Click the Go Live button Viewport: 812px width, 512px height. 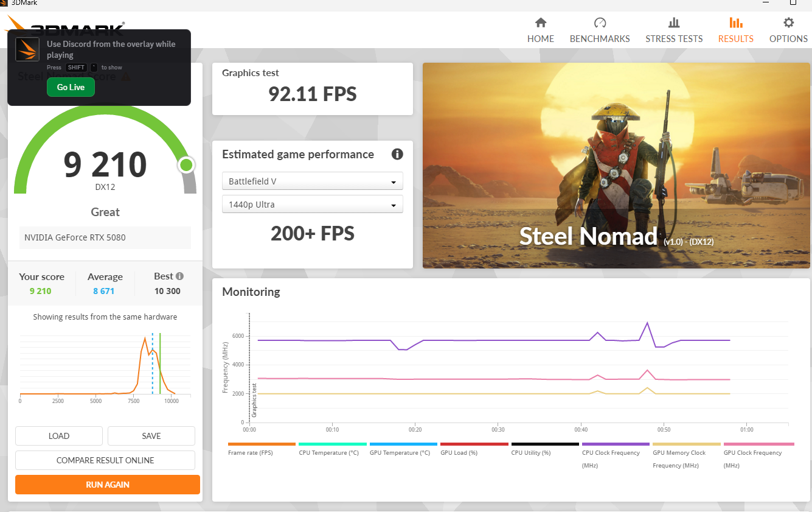click(x=71, y=87)
